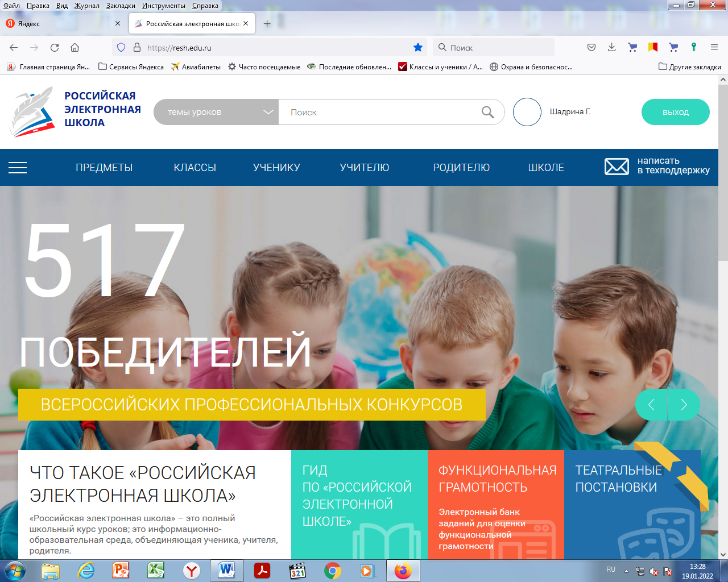The height and width of the screenshot is (582, 728).
Task: Reload the page with the refresh icon
Action: point(55,48)
